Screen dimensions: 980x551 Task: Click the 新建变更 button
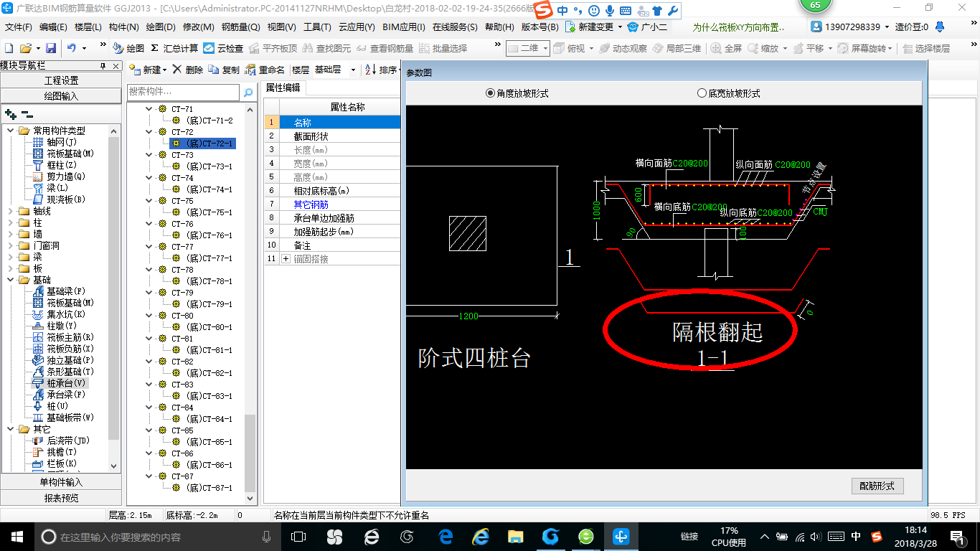593,27
